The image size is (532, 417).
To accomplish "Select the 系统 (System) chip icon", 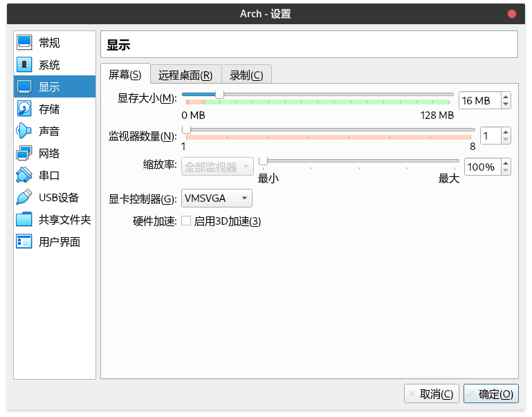I will [x=24, y=64].
